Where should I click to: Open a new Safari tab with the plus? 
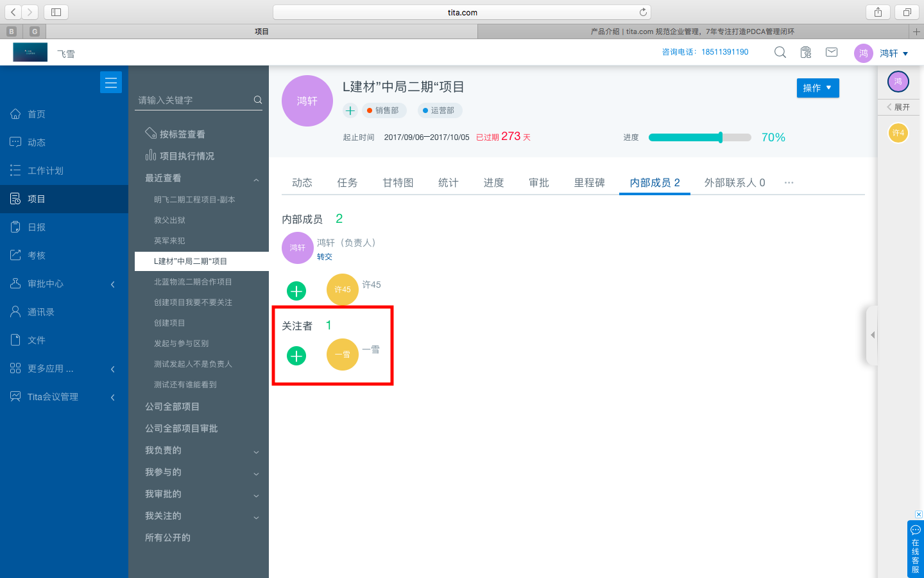(916, 31)
